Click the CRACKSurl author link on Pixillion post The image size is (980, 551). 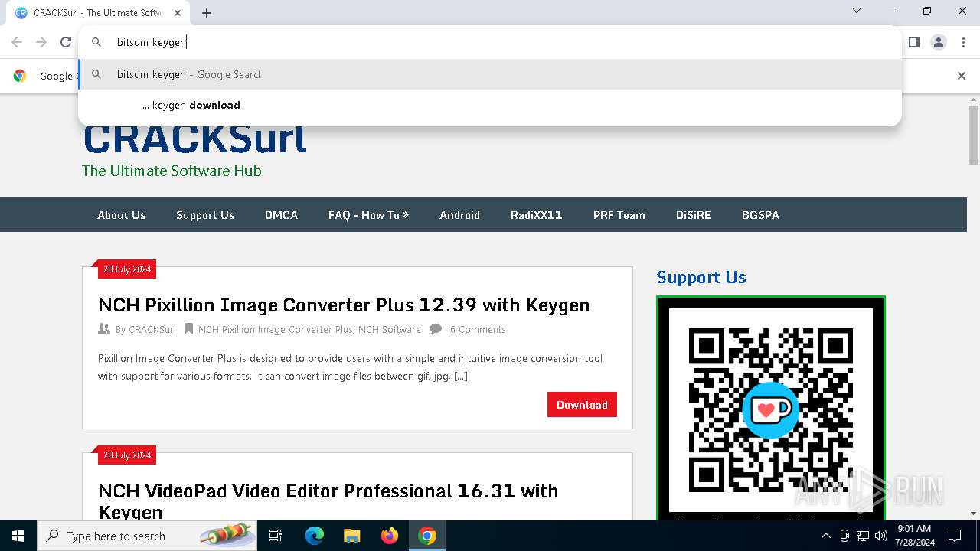[x=152, y=329]
